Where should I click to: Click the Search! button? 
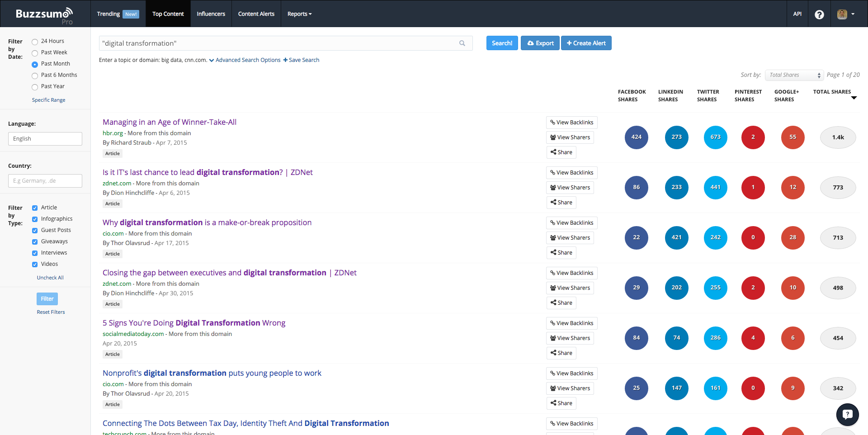coord(502,43)
